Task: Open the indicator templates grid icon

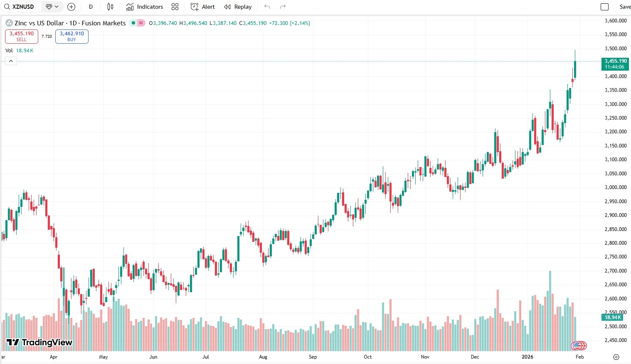Action: pyautogui.click(x=175, y=7)
